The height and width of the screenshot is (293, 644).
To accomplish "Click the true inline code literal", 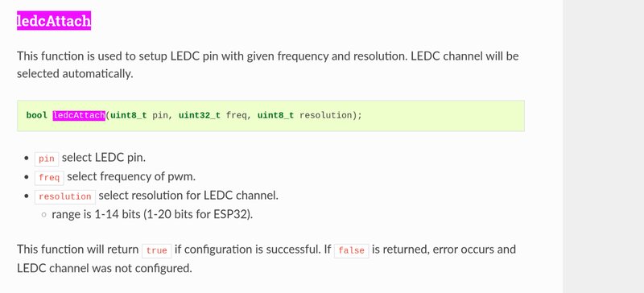I will click(x=156, y=250).
